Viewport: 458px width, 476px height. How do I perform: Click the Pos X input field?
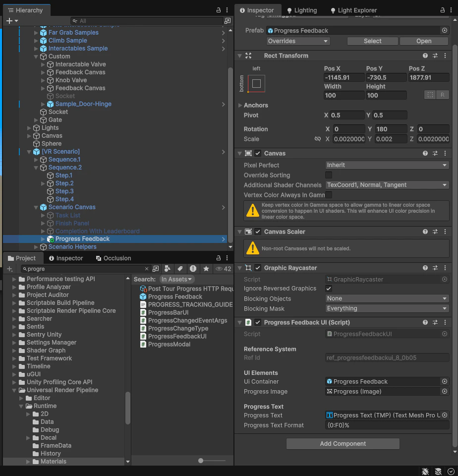tap(344, 77)
